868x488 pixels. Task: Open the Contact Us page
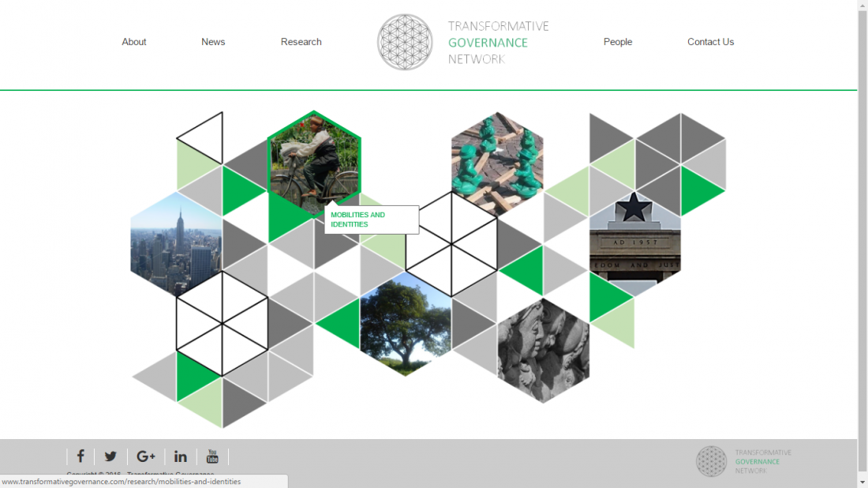click(x=710, y=42)
